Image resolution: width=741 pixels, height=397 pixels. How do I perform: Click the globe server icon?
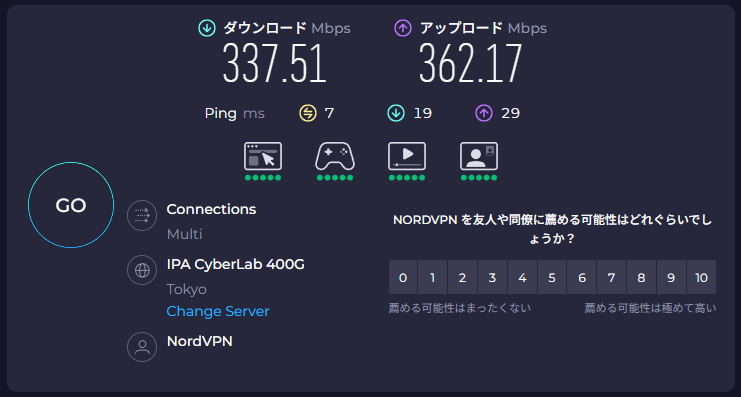pos(142,270)
